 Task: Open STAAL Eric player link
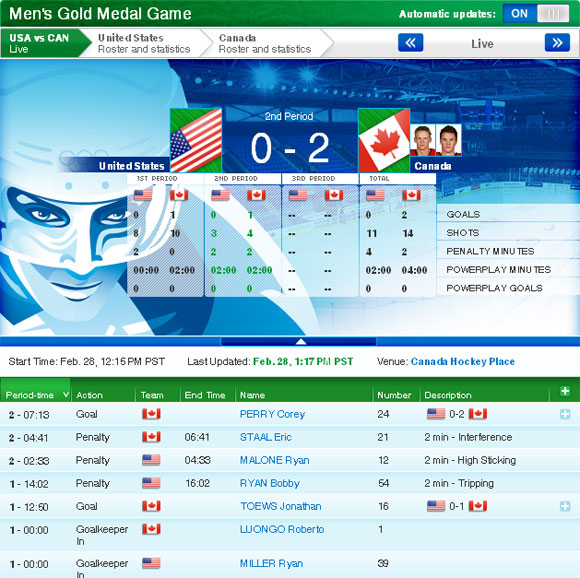tap(266, 437)
